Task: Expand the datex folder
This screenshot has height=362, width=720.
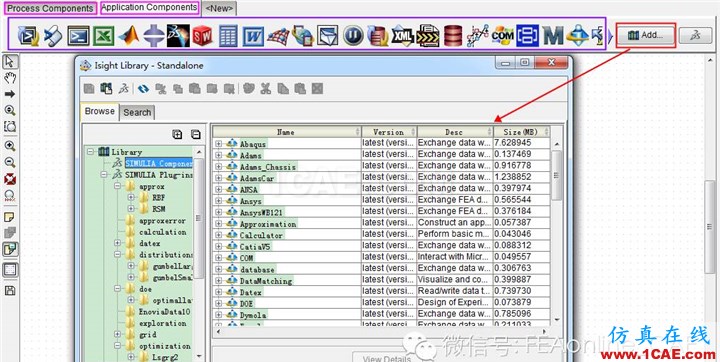Action: point(118,243)
